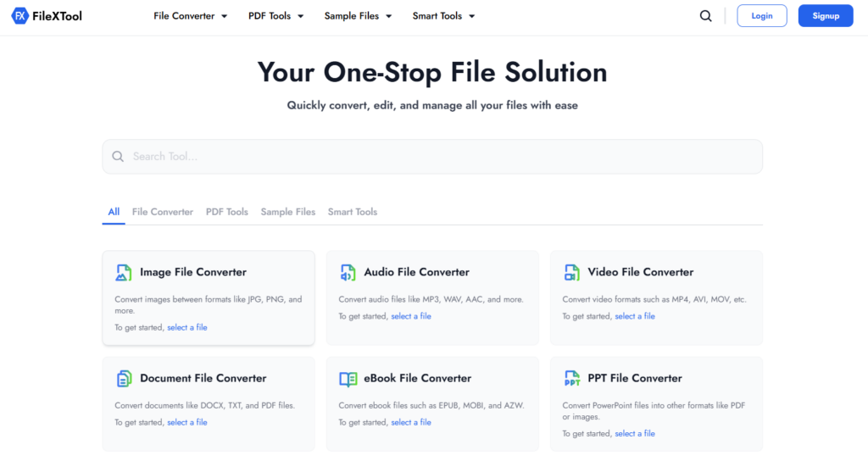This screenshot has height=461, width=868.
Task: Click the Document File Converter icon
Action: tap(124, 379)
